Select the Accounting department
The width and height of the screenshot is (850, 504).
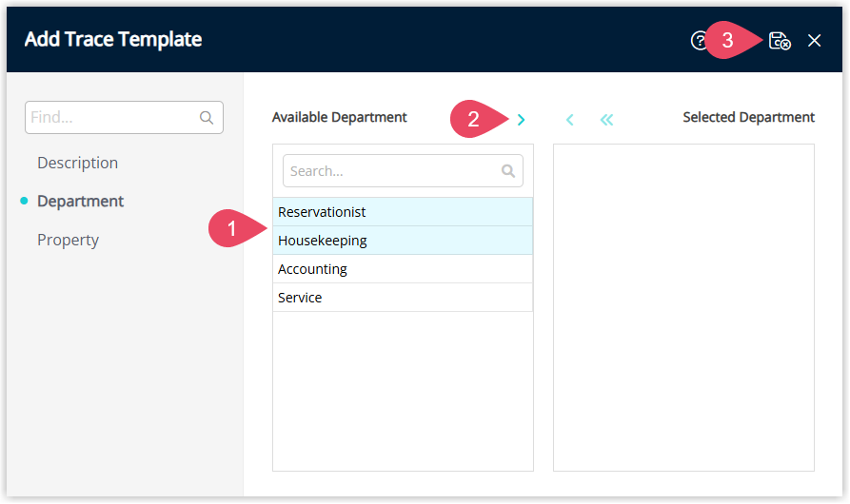coord(403,269)
